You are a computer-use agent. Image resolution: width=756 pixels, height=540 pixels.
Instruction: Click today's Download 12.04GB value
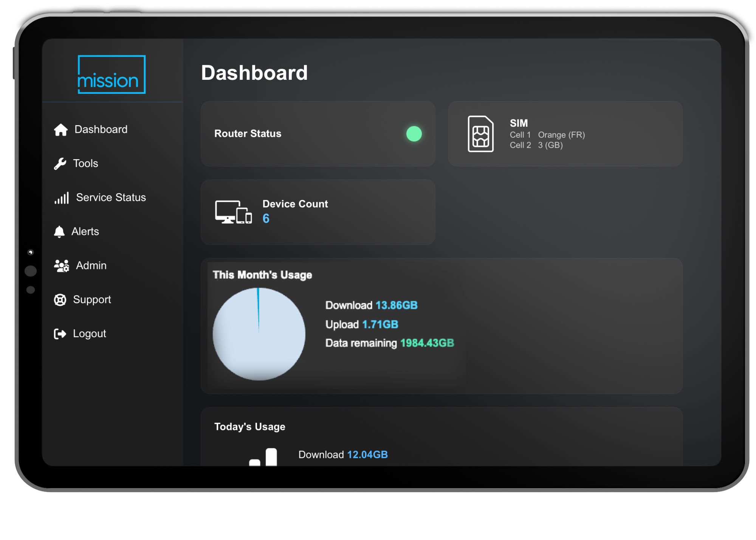pos(367,455)
